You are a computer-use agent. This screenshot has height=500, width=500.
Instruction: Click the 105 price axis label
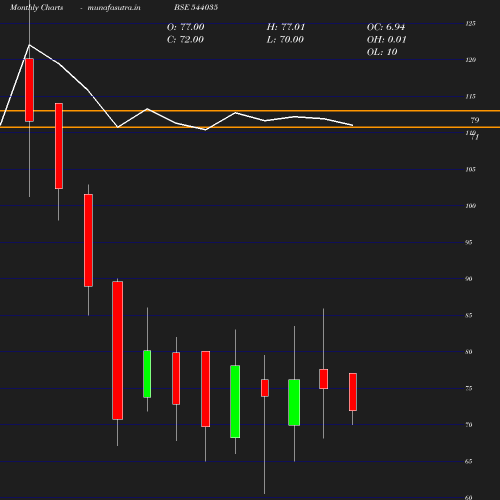tap(470, 169)
